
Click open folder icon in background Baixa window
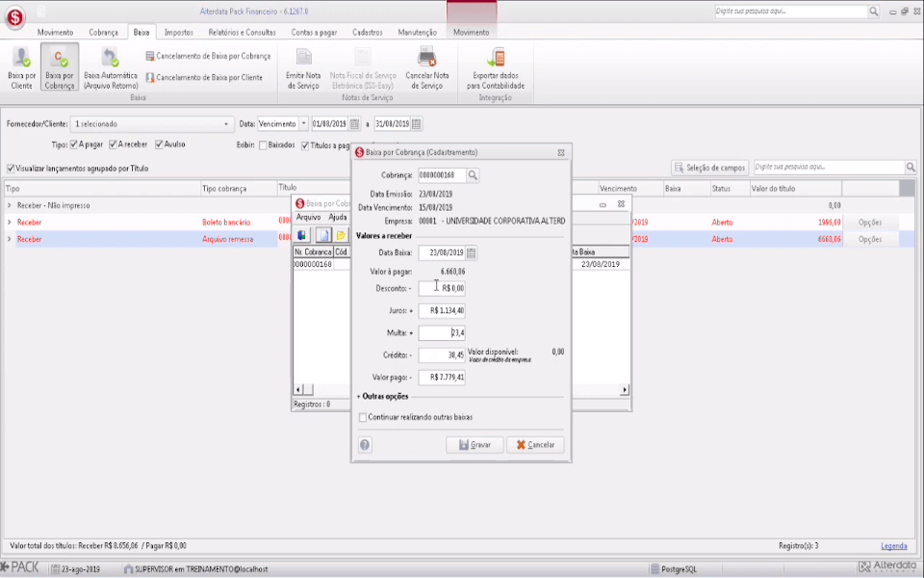point(341,235)
